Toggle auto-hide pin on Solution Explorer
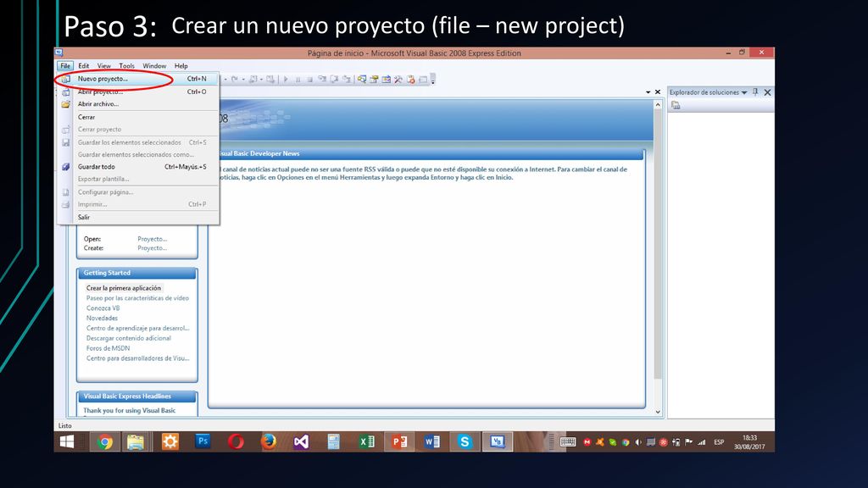The height and width of the screenshot is (488, 868). click(755, 92)
